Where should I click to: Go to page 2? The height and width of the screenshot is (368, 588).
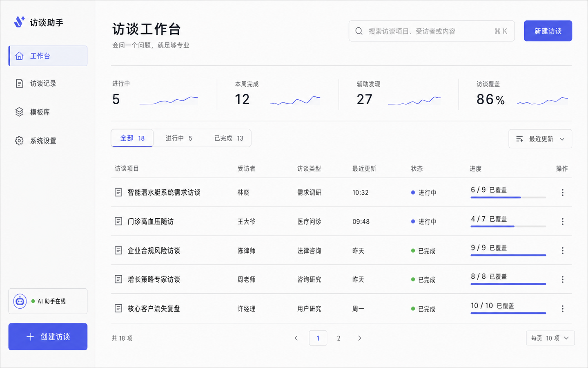tap(339, 338)
